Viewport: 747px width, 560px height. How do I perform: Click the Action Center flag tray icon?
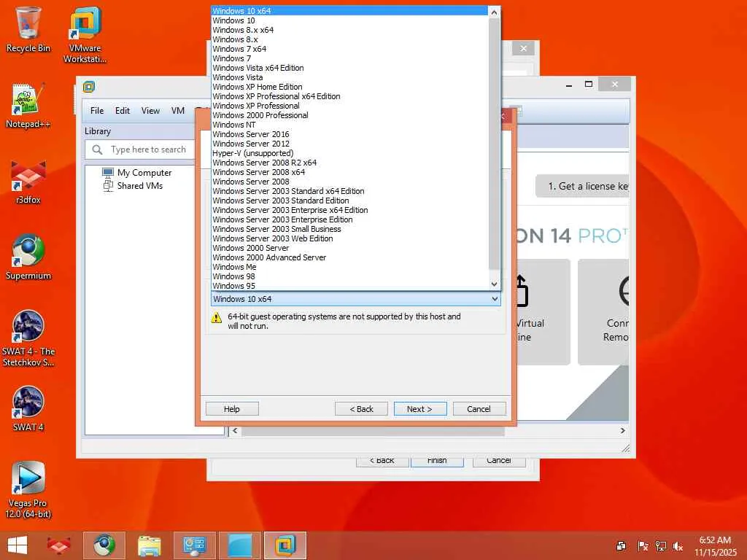[643, 546]
